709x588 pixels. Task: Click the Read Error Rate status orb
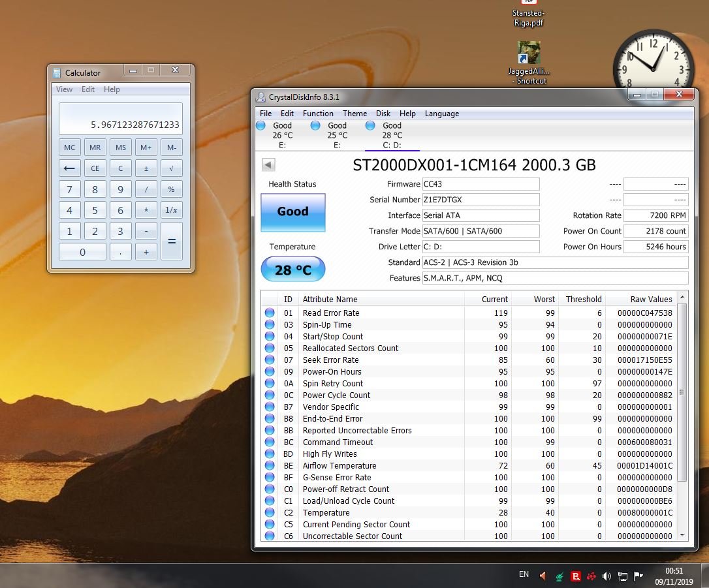point(270,313)
